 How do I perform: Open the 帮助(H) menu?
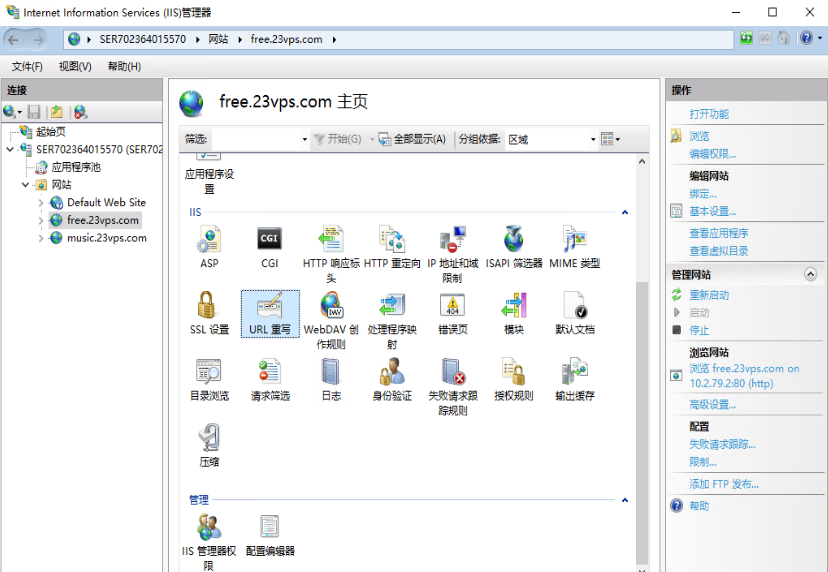coord(124,67)
